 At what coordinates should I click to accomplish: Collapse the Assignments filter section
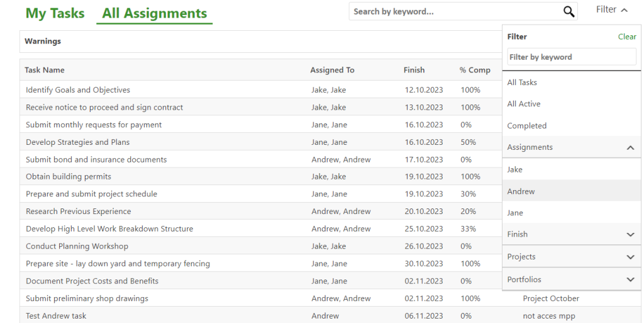(630, 147)
